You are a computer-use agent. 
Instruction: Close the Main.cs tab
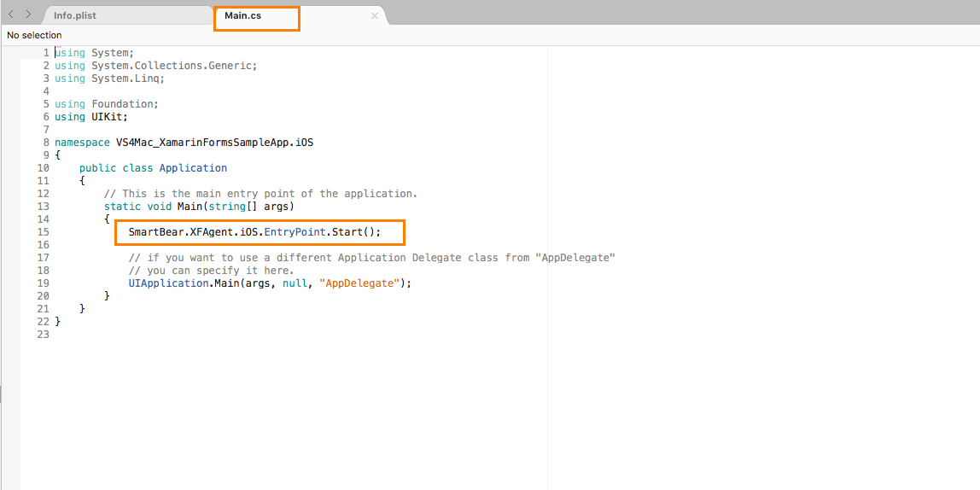(374, 15)
